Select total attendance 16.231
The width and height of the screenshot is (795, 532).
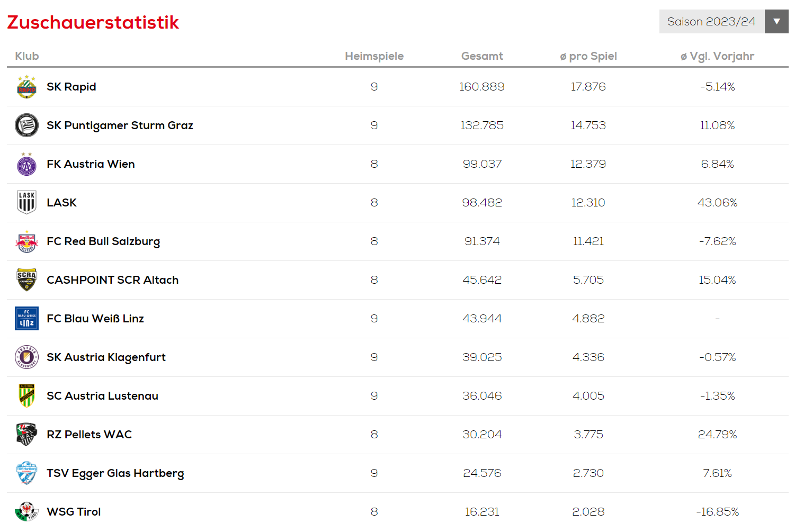482,512
